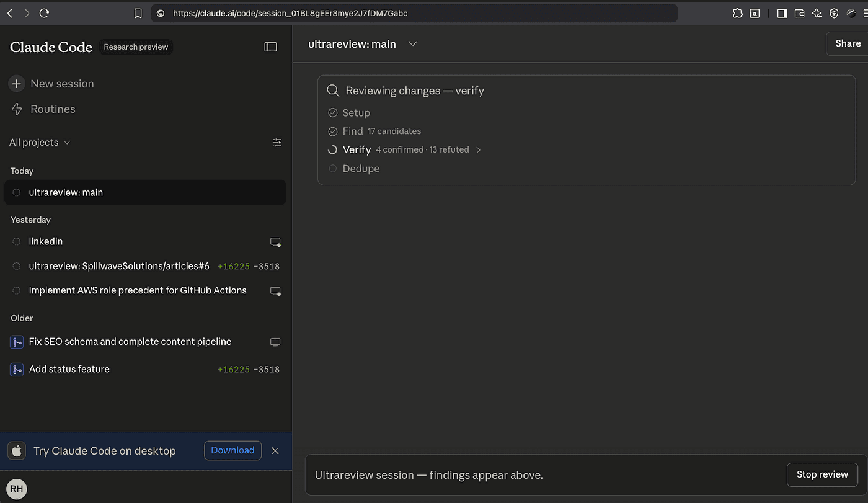Click branch icon beside Fix SEO schema

[17, 342]
